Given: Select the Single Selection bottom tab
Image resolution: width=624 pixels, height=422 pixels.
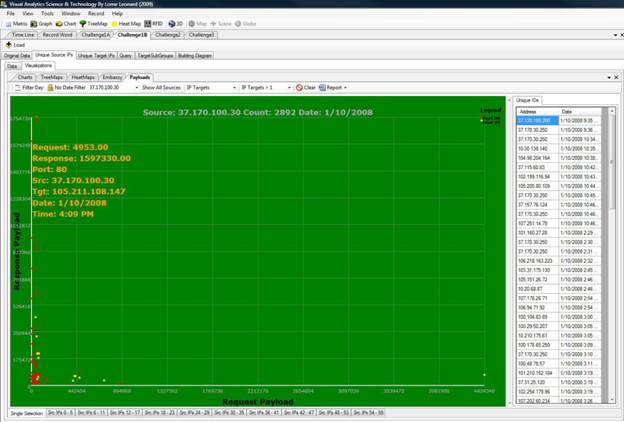Looking at the screenshot, I should coord(26,413).
